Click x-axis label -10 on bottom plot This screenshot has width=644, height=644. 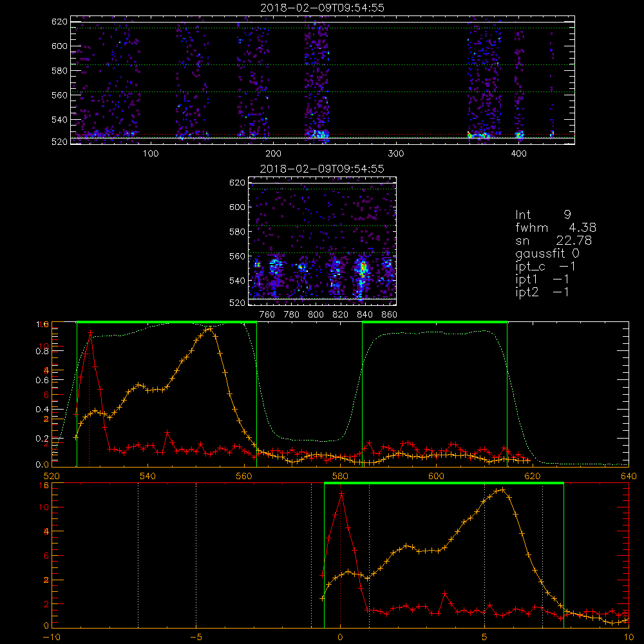point(52,638)
